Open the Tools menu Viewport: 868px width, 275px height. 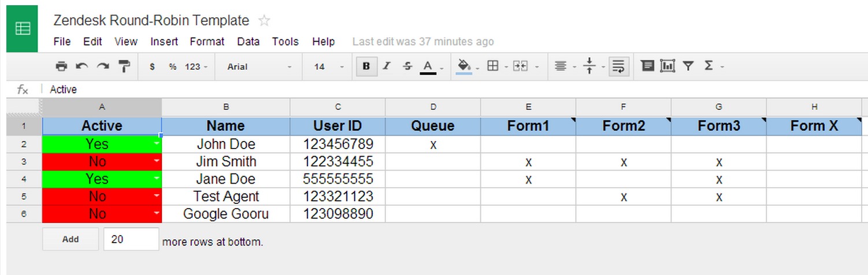click(x=285, y=42)
